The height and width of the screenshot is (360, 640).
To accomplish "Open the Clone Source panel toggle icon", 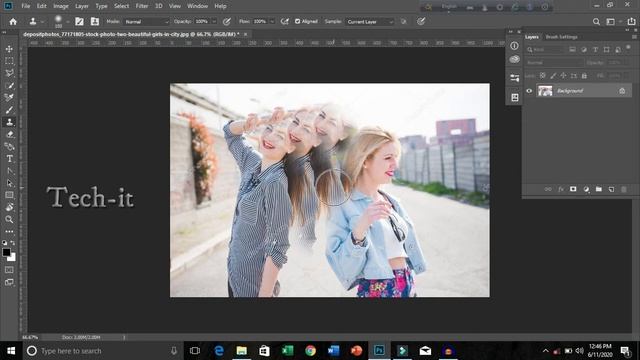I will click(x=95, y=22).
